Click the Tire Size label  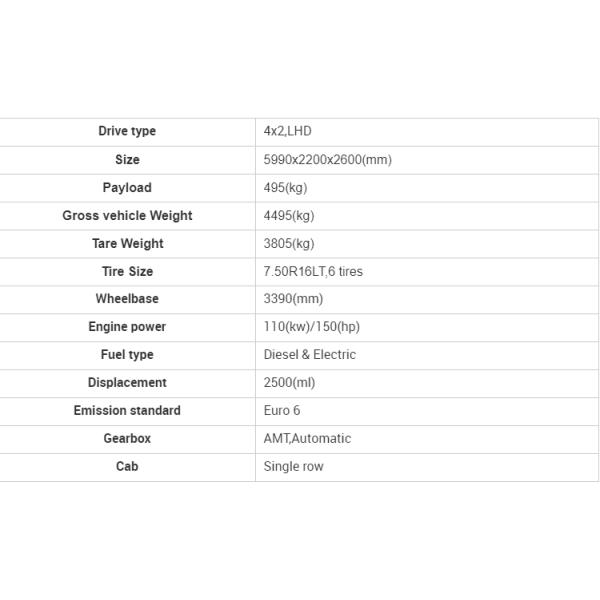pos(127,271)
